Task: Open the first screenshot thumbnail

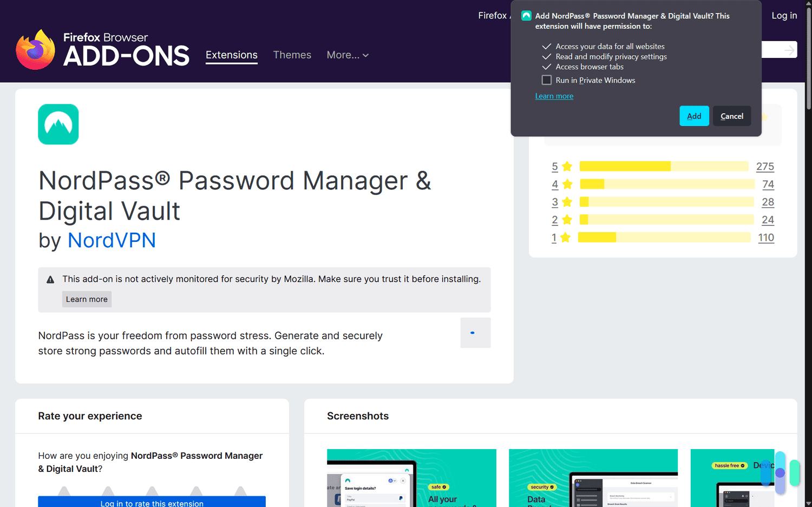Action: [x=411, y=478]
